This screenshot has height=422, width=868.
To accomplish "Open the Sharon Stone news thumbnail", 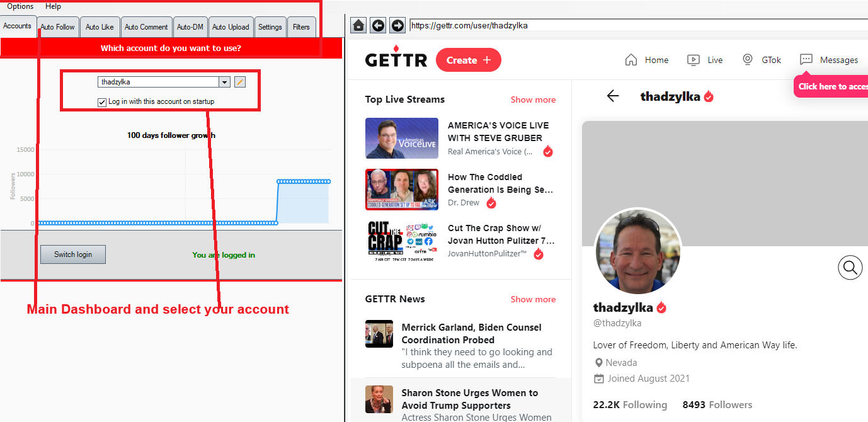I will (379, 399).
